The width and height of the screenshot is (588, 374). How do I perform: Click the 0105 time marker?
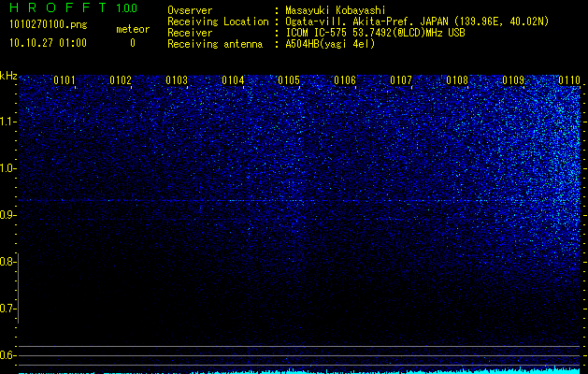pos(289,80)
